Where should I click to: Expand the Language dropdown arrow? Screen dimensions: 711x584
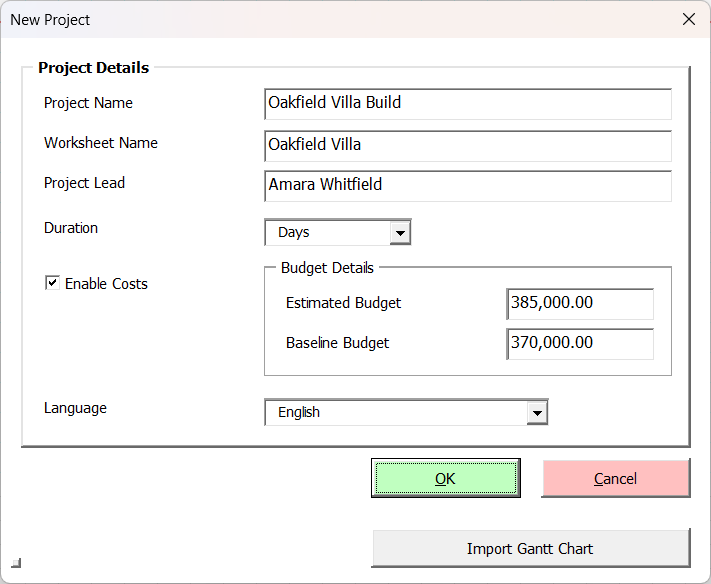tap(537, 413)
